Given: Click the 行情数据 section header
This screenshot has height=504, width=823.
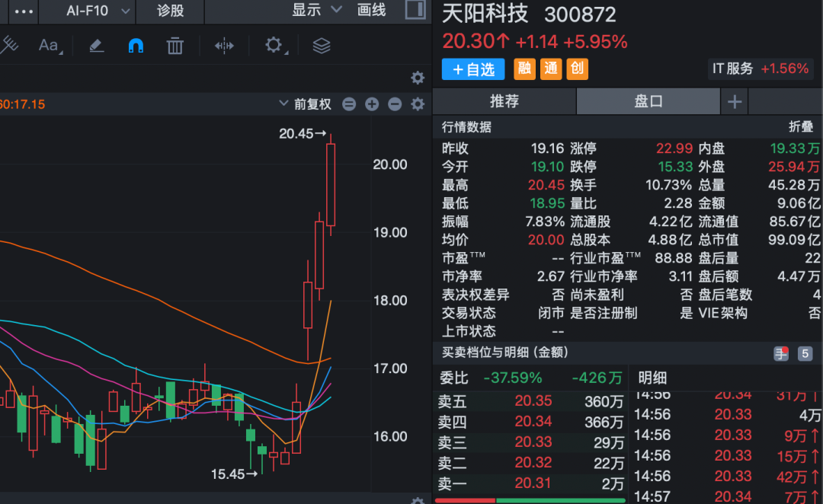Looking at the screenshot, I should point(466,126).
